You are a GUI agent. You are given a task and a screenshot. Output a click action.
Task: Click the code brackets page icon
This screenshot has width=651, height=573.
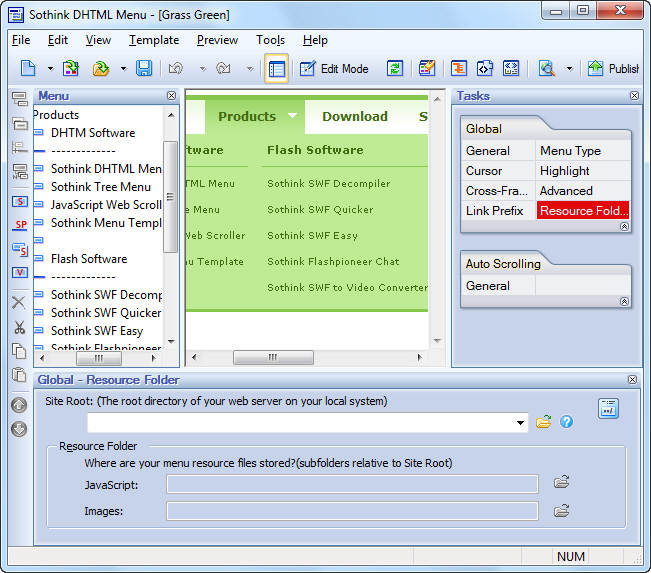coord(485,68)
